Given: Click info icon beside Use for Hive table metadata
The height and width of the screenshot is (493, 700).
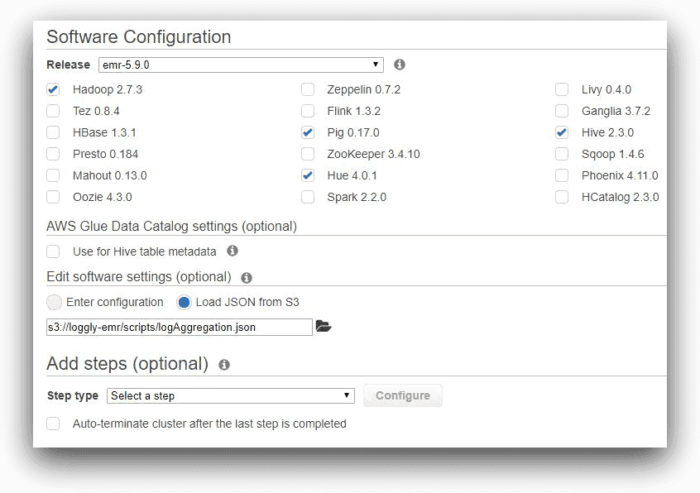Looking at the screenshot, I should click(232, 251).
